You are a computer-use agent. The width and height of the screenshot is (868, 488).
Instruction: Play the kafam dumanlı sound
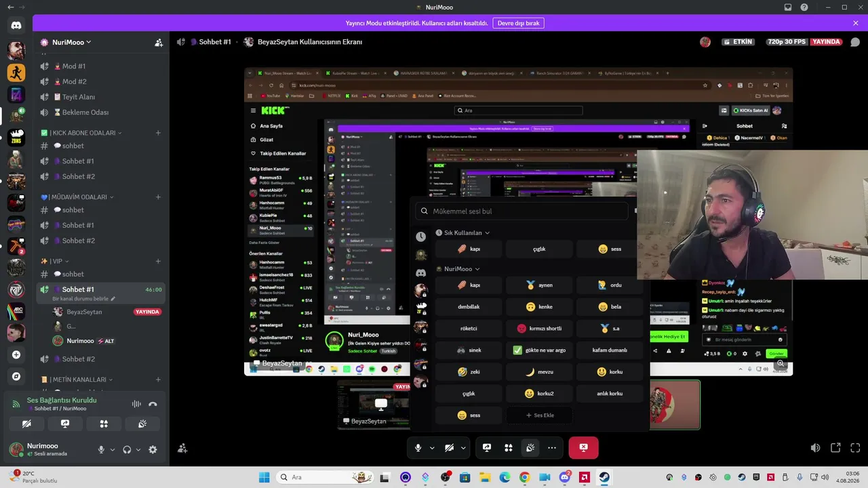[610, 350]
